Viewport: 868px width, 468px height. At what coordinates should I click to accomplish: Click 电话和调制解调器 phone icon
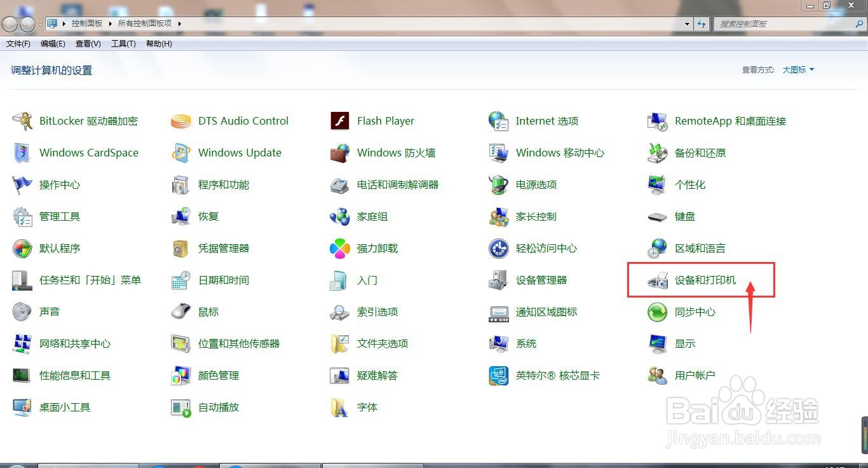tap(340, 184)
